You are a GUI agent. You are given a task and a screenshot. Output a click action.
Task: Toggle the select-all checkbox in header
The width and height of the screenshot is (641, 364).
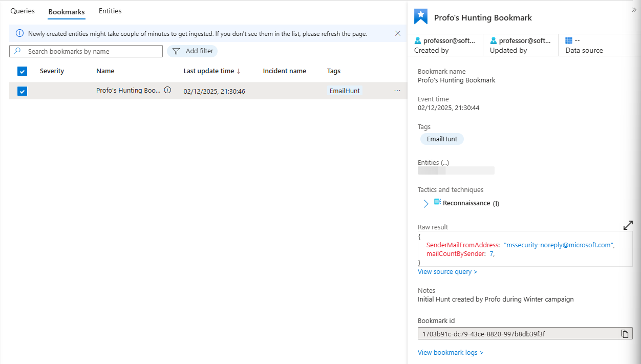(x=22, y=71)
